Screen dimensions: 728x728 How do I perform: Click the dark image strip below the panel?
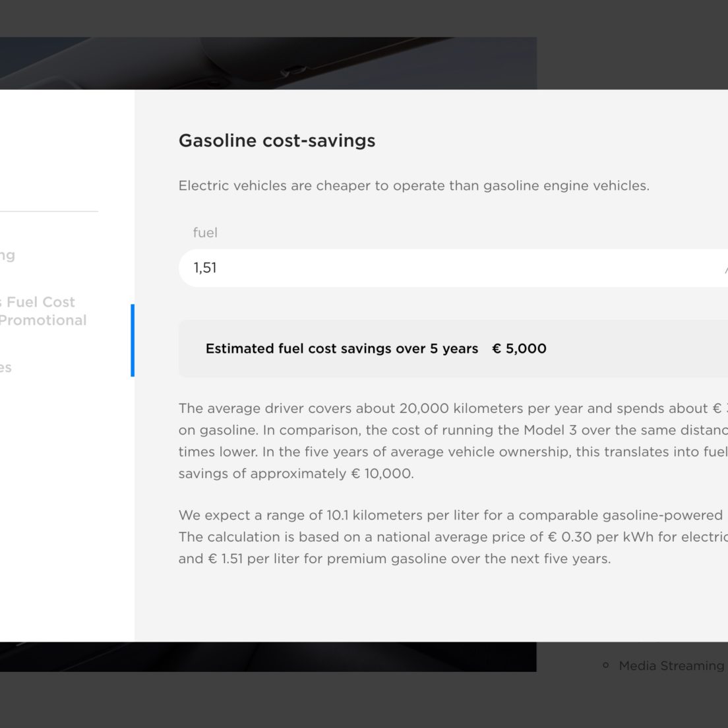point(268,657)
